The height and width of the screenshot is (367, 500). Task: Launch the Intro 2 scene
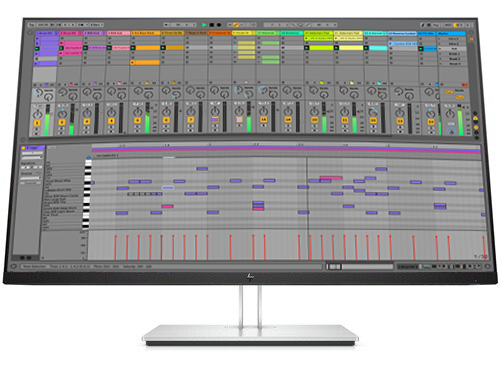tap(453, 44)
